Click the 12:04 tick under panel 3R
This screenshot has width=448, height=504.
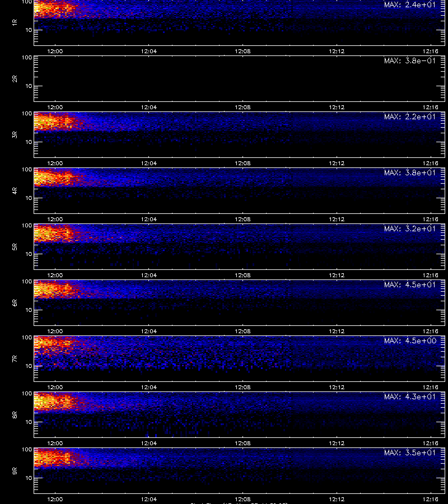pyautogui.click(x=149, y=164)
